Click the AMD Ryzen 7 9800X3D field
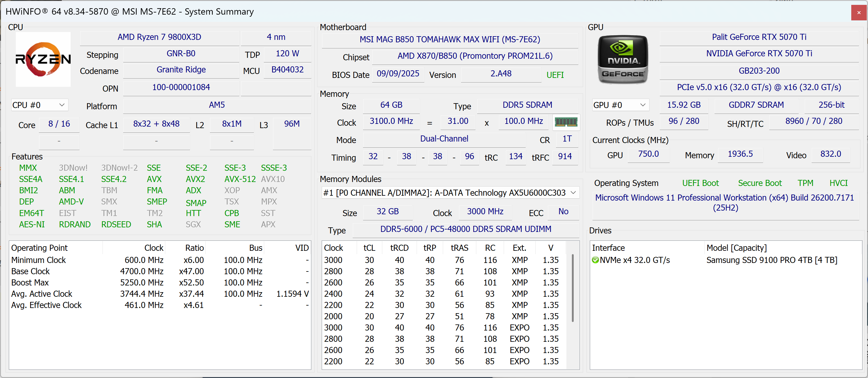The image size is (868, 378). tap(159, 37)
